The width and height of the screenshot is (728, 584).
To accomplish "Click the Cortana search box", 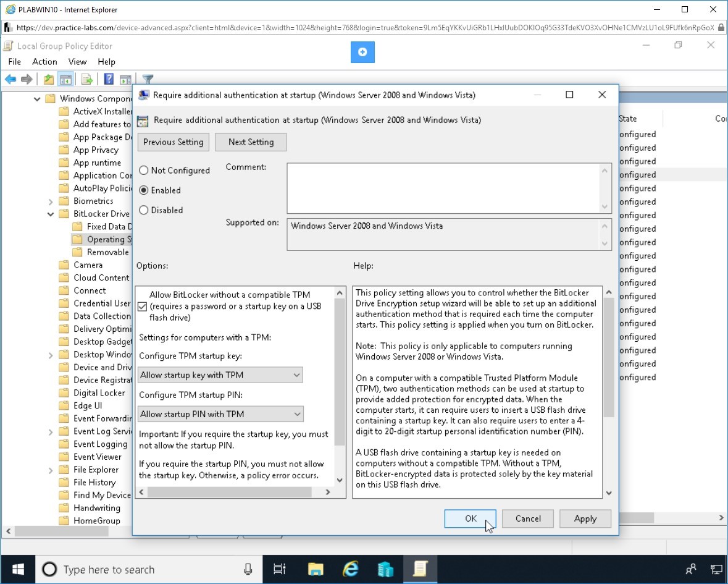I will 149,569.
